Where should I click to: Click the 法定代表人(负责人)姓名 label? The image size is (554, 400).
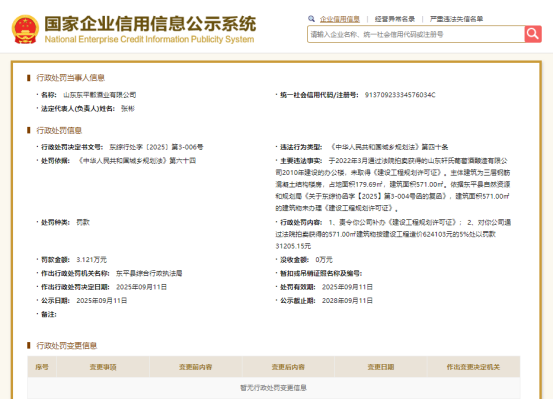pyautogui.click(x=78, y=109)
